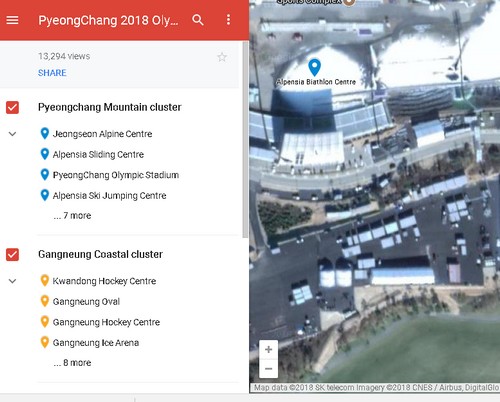Click the Alpensia Biathlon Centre map label
The width and height of the screenshot is (500, 402).
point(316,82)
